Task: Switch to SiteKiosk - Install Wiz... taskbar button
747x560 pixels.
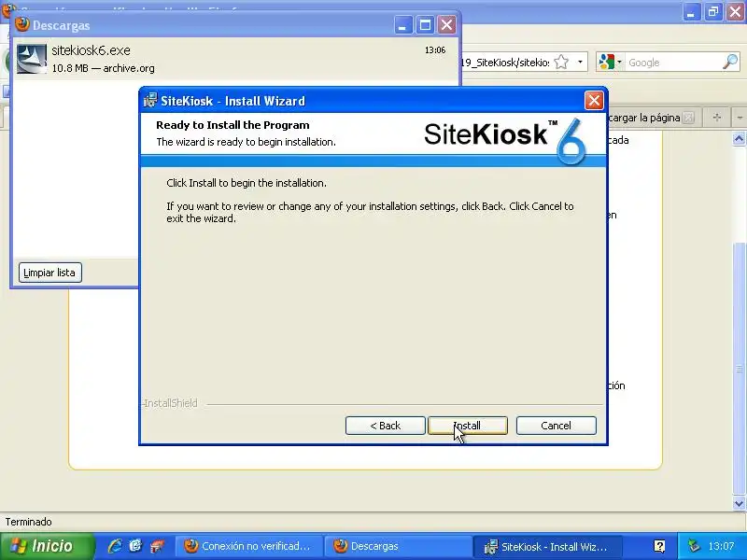Action: (x=547, y=546)
